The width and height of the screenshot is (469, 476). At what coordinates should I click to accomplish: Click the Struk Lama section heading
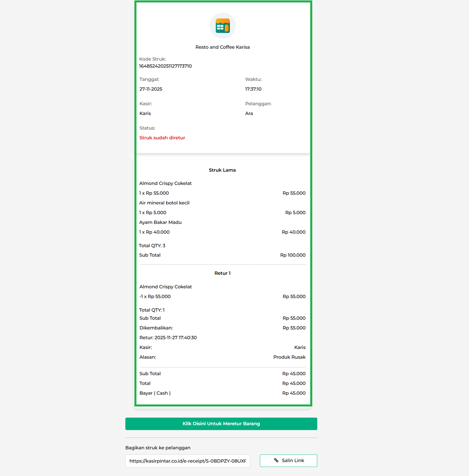coord(222,170)
